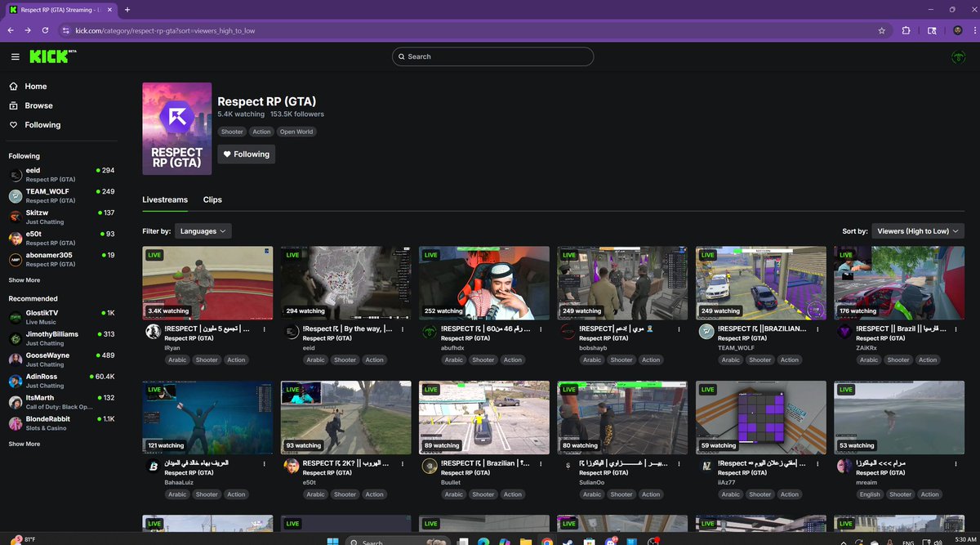
Task: Open the user profile avatar menu
Action: pyautogui.click(x=958, y=56)
